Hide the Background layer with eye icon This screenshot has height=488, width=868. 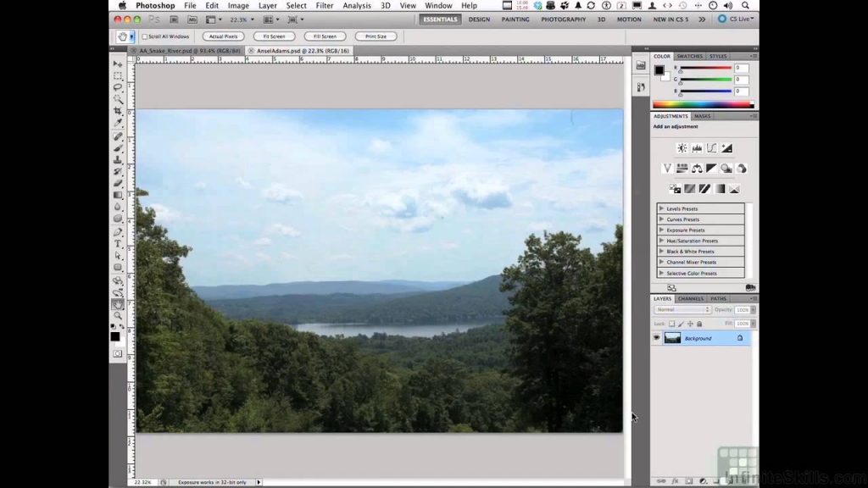coord(657,338)
